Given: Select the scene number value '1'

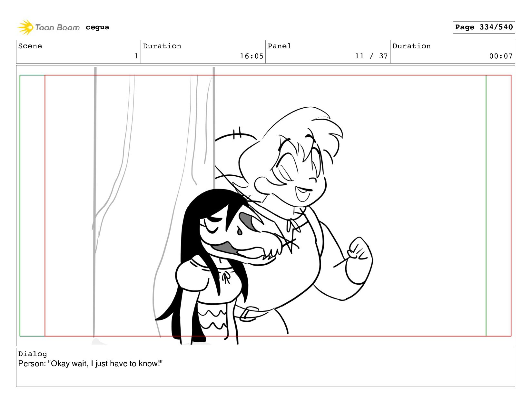Looking at the screenshot, I should 136,56.
